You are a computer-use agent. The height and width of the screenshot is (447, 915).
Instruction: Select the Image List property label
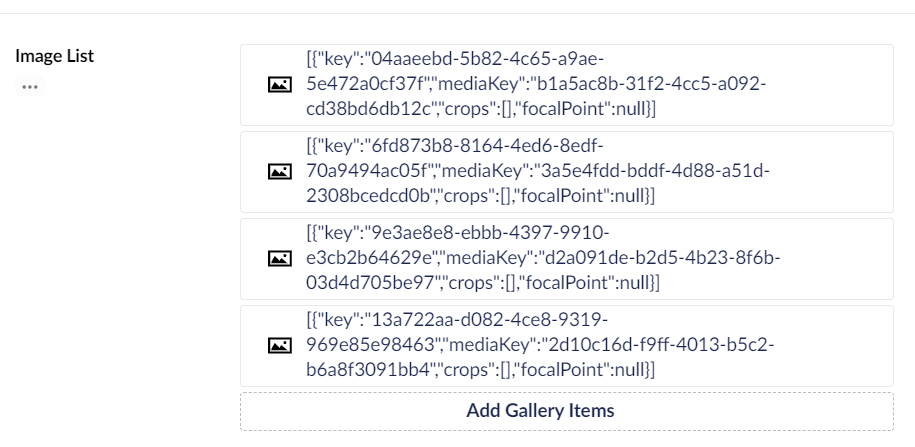54,56
